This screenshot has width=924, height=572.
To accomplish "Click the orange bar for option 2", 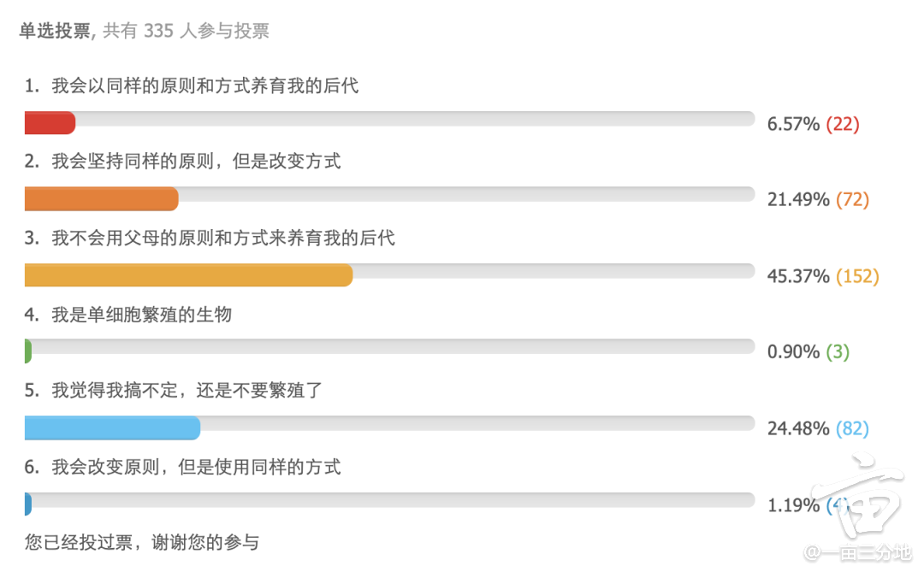I will 101,199.
